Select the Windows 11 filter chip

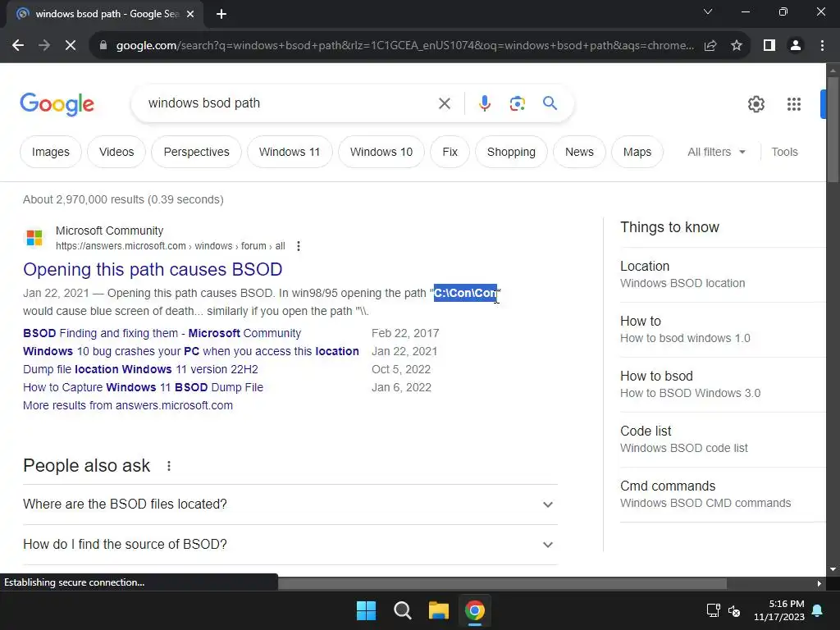(290, 152)
